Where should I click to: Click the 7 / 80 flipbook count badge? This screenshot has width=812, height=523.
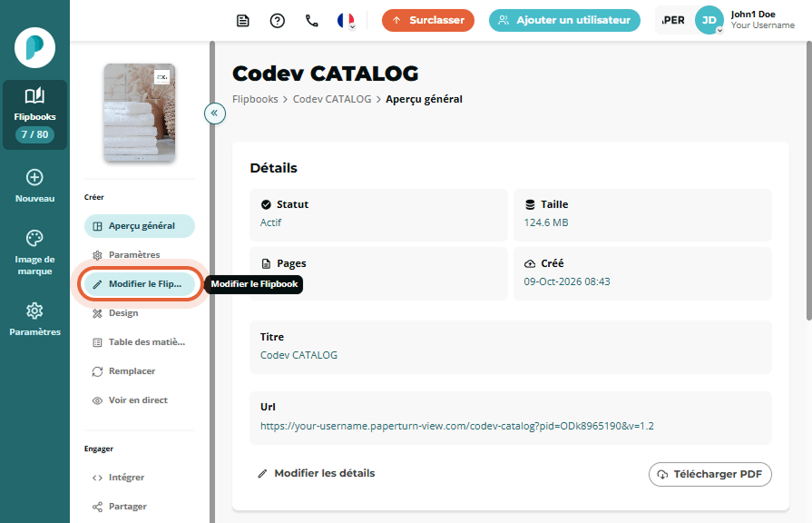34,134
